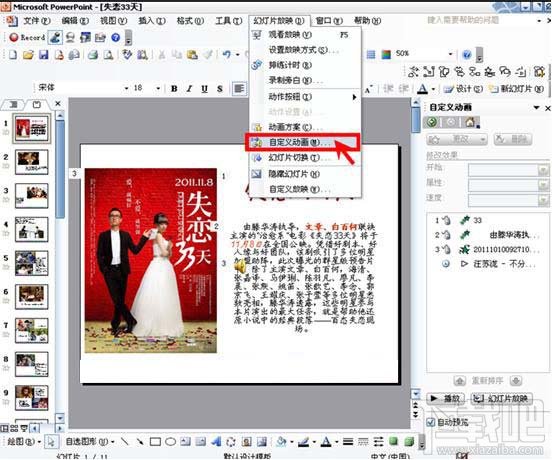Image resolution: width=552 pixels, height=460 pixels.
Task: Click the reorder down arrow in animation pane
Action: coord(516,381)
